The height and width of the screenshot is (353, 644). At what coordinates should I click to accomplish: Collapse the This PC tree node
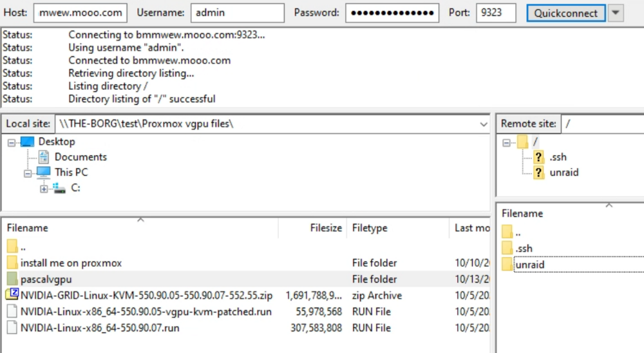[x=28, y=173]
